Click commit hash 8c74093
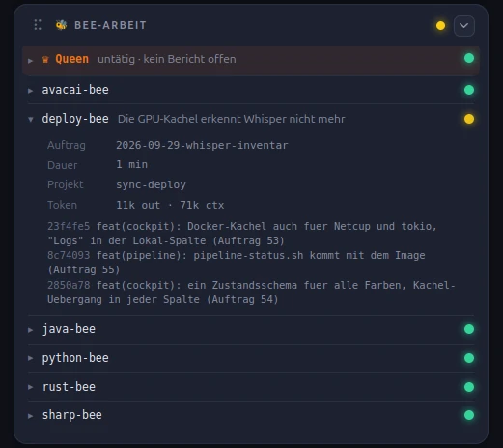The height and width of the screenshot is (448, 503). (69, 255)
